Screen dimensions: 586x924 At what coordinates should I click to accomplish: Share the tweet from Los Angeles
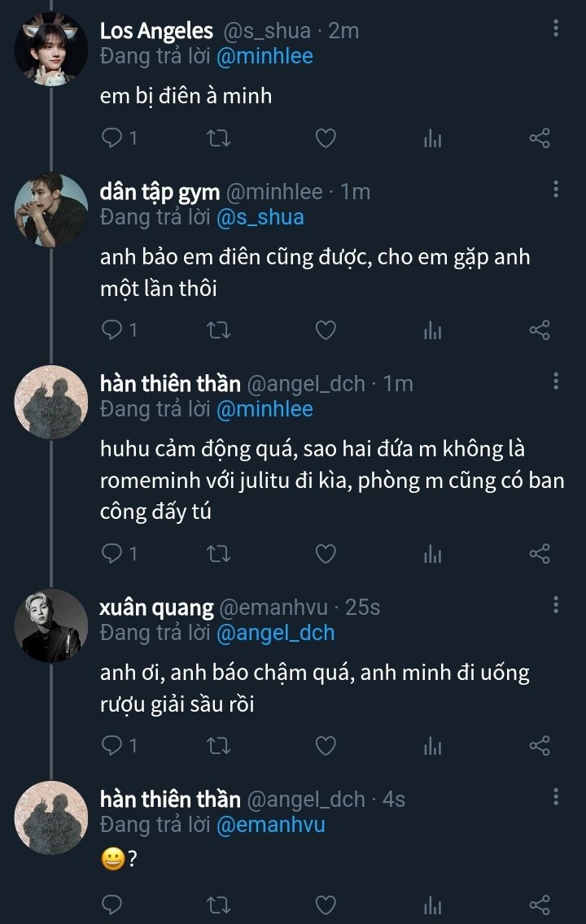540,138
